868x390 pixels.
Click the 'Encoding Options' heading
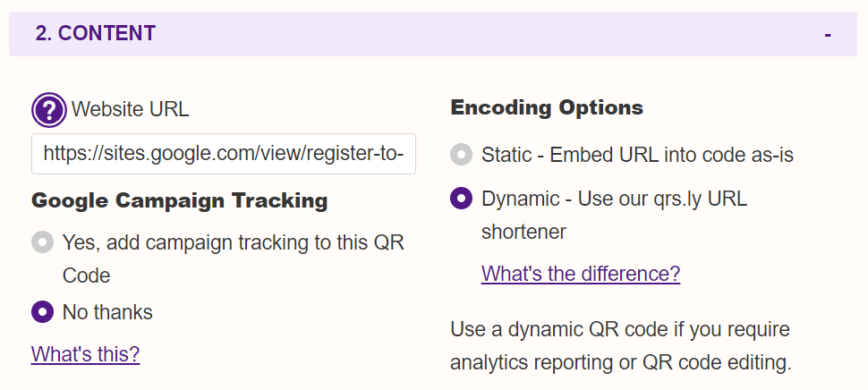pyautogui.click(x=547, y=107)
